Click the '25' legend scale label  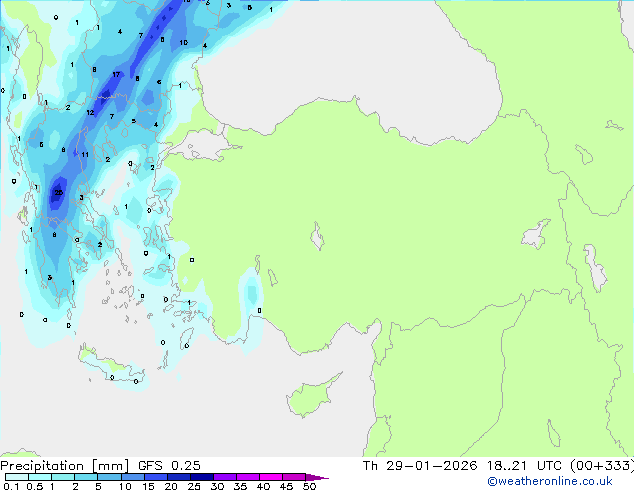[194, 486]
